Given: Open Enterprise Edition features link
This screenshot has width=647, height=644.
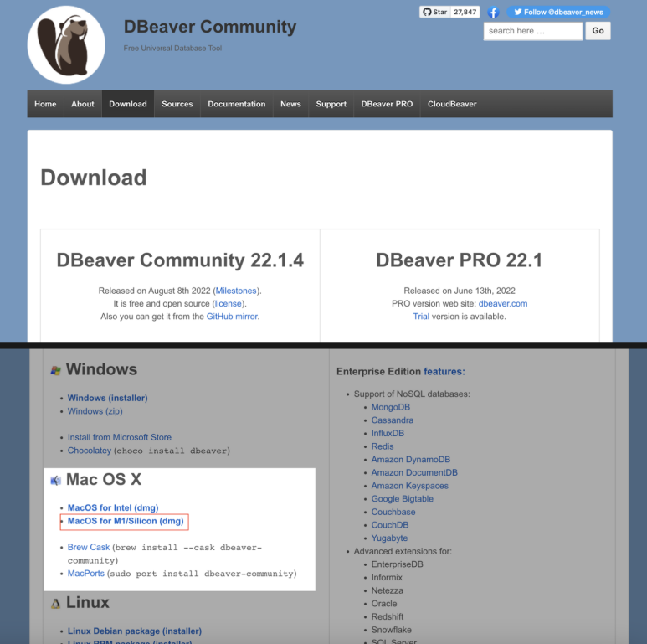Looking at the screenshot, I should [444, 372].
